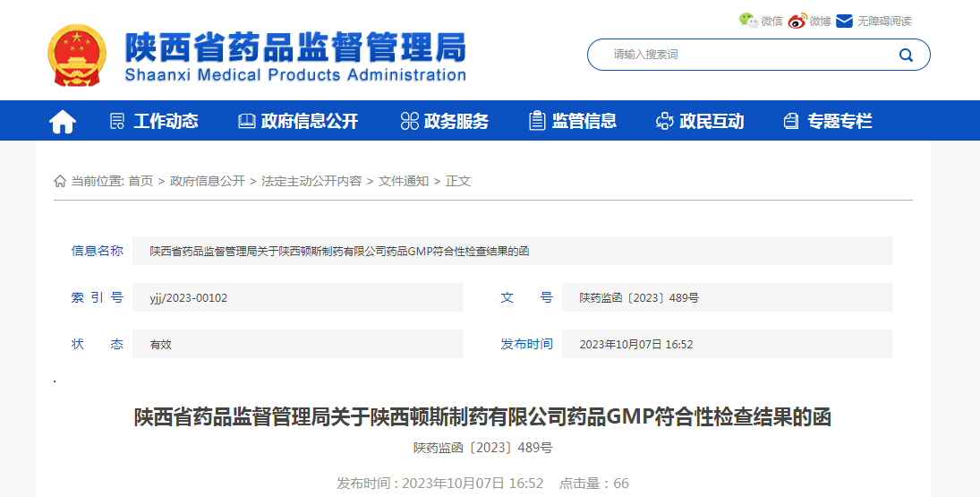The width and height of the screenshot is (980, 497).
Task: Open 专题专栏 menu
Action: tap(839, 121)
